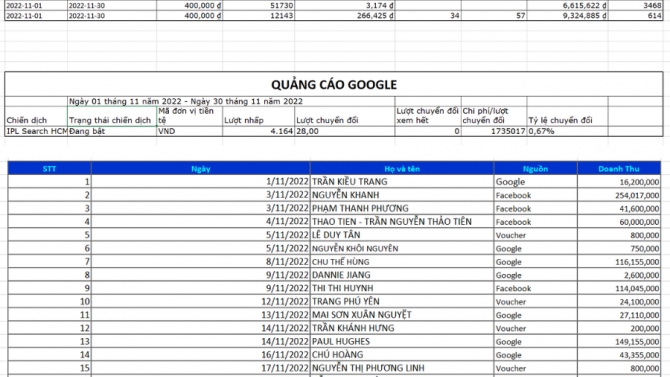Viewport: 670px width, 377px height.
Task: Select the date 8/11/2022 cell
Action: (200, 262)
